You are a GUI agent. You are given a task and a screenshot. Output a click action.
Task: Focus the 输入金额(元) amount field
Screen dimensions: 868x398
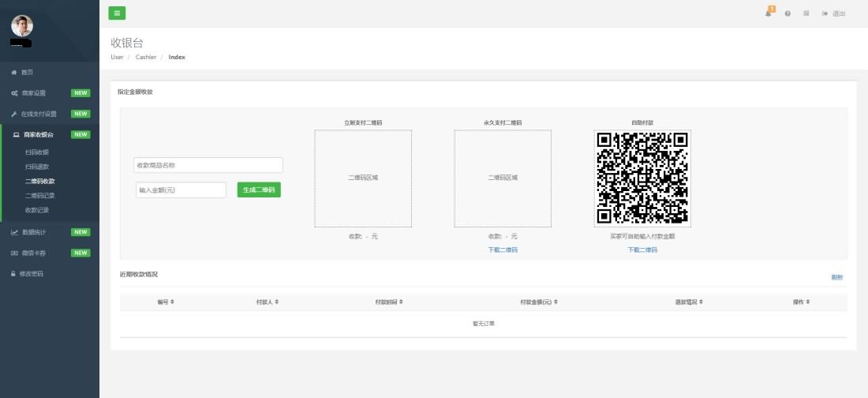point(181,190)
